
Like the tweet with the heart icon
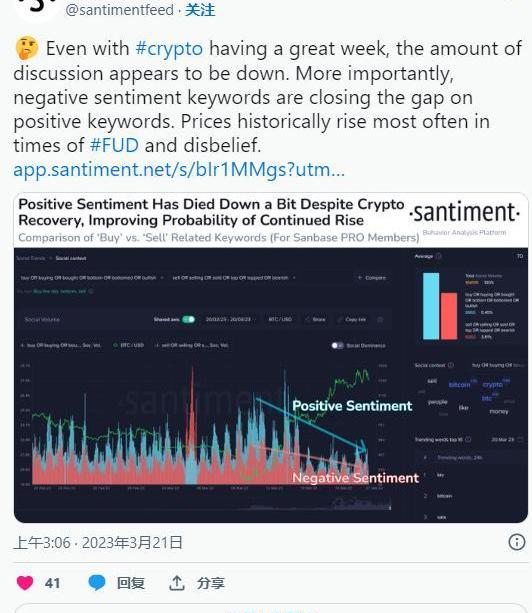pos(25,583)
